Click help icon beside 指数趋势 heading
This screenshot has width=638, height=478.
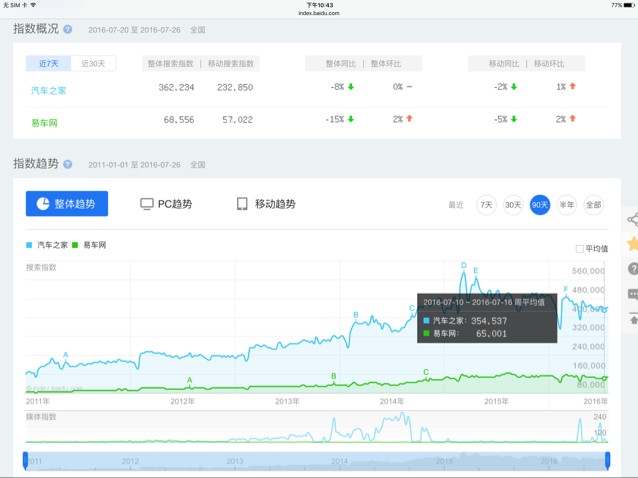point(68,164)
